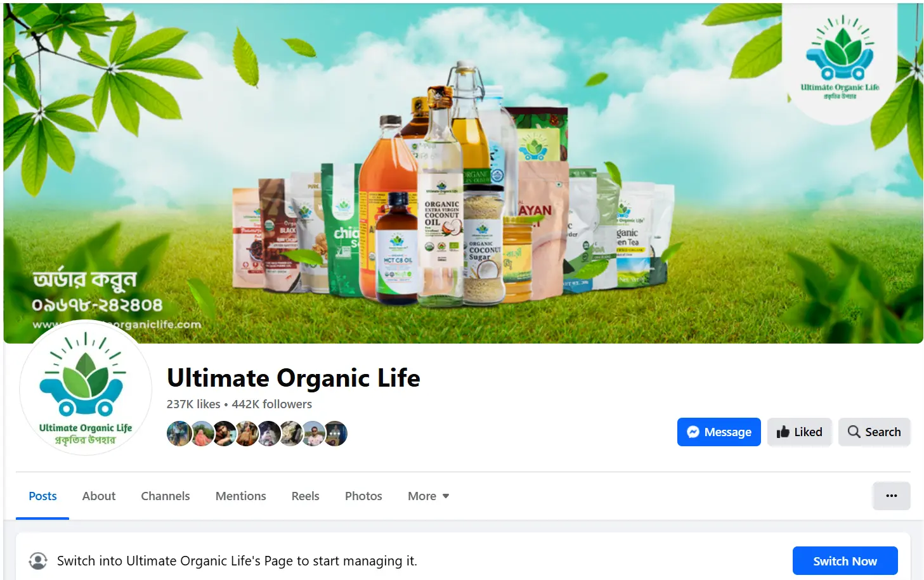Open the cover photo with products
Viewport: 924px width, 580px height.
(x=463, y=173)
